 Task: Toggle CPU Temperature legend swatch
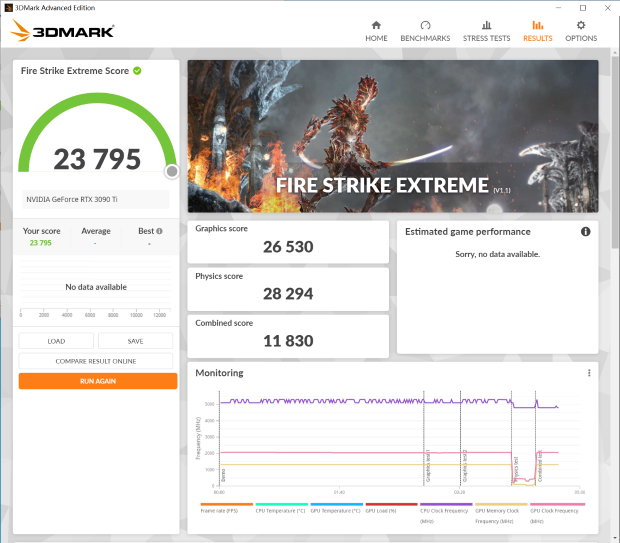point(282,504)
